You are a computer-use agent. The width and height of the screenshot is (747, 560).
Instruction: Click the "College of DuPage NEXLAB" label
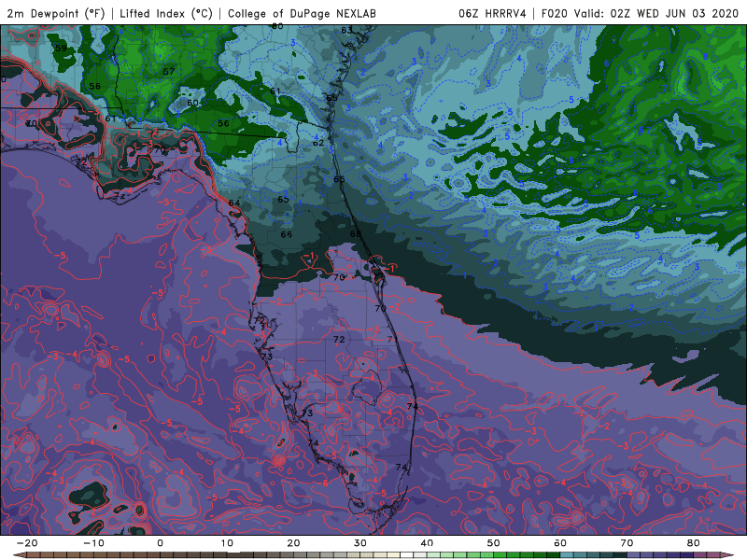(302, 13)
